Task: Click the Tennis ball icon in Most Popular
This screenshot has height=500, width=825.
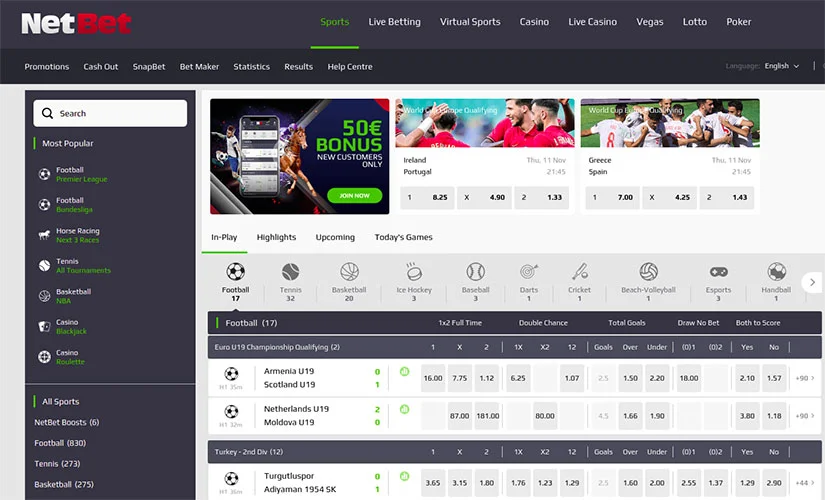Action: coord(44,266)
